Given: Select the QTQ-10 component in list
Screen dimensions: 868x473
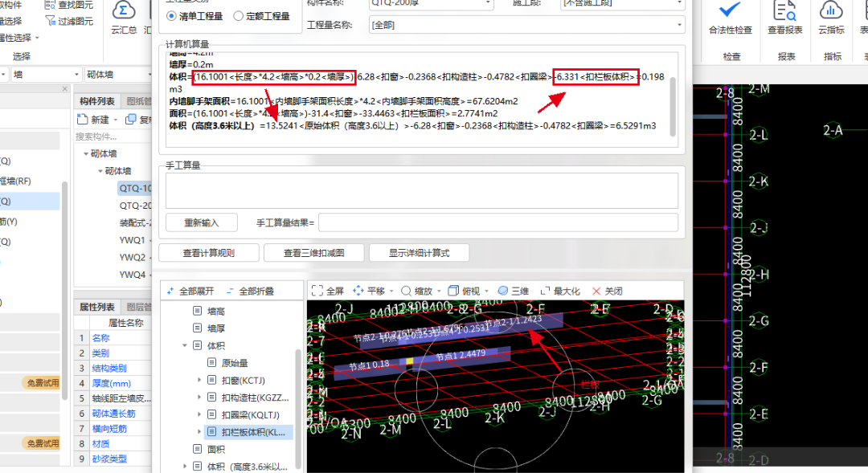Looking at the screenshot, I should 135,188.
